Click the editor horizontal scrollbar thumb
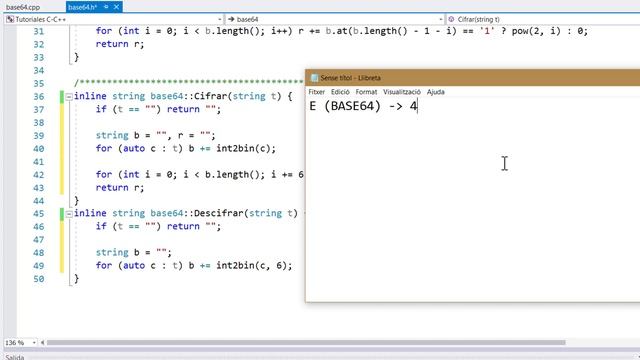This screenshot has height=360, width=640. [306, 343]
